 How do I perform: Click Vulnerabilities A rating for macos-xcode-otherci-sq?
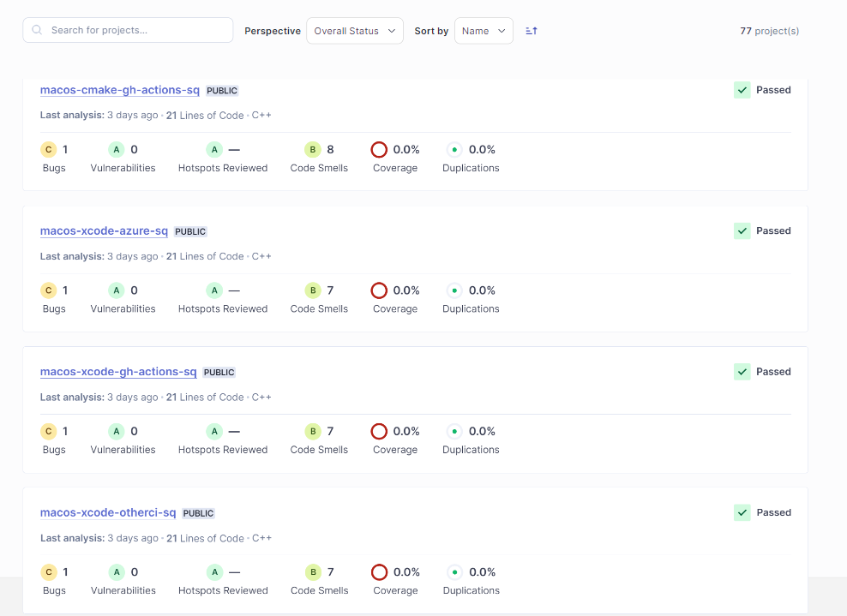pyautogui.click(x=116, y=572)
